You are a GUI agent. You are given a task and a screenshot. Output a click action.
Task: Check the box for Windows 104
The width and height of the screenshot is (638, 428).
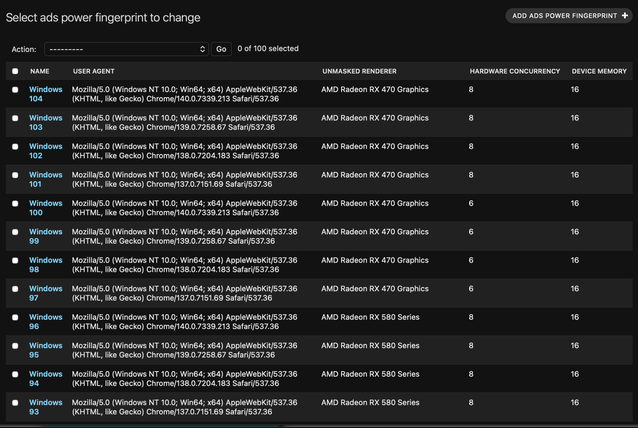click(15, 90)
